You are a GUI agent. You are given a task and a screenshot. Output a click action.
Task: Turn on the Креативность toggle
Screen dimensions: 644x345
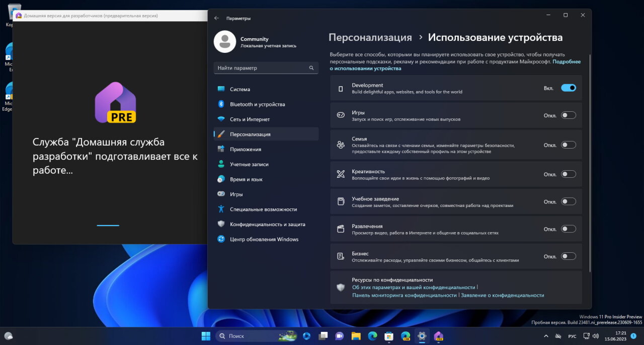[x=569, y=174]
